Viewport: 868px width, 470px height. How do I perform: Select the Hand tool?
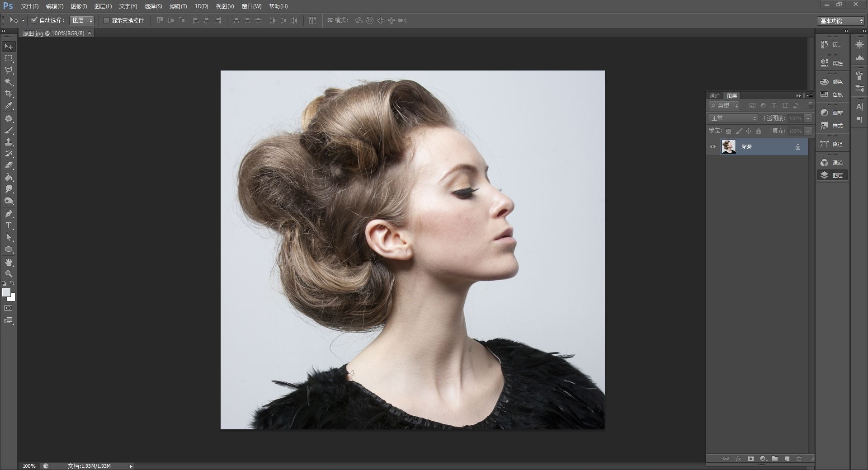[x=9, y=262]
